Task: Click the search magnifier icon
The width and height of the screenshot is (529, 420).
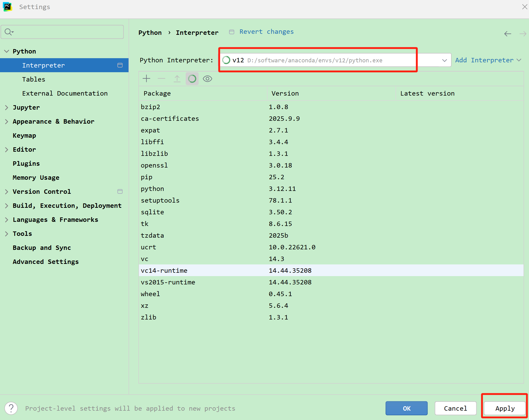Action: click(x=9, y=32)
